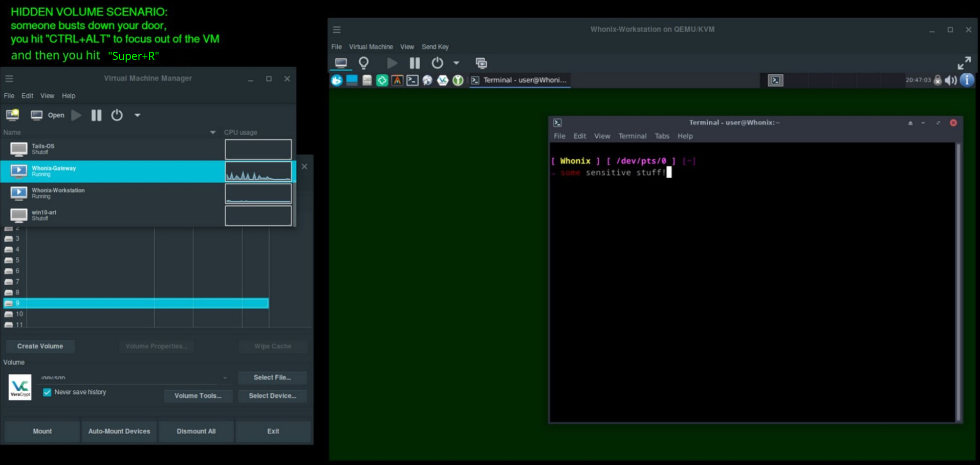The height and width of the screenshot is (465, 980).
Task: Click the panel lock tray icon
Action: 938,80
